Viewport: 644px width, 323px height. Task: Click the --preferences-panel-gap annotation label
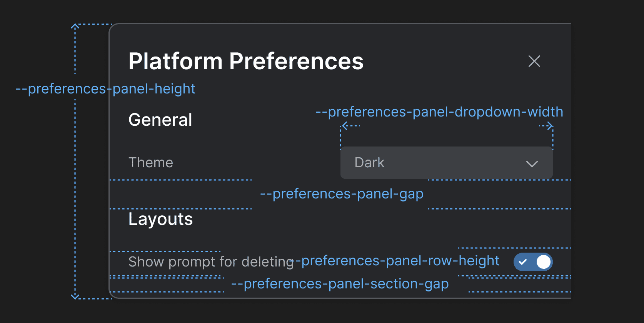coord(342,194)
